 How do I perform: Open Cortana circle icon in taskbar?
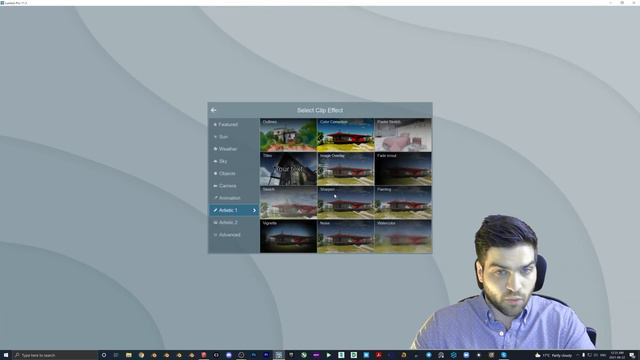click(104, 355)
